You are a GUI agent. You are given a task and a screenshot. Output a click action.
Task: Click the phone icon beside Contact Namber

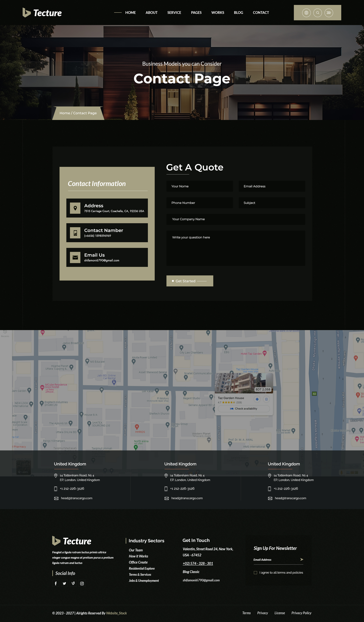pyautogui.click(x=75, y=233)
